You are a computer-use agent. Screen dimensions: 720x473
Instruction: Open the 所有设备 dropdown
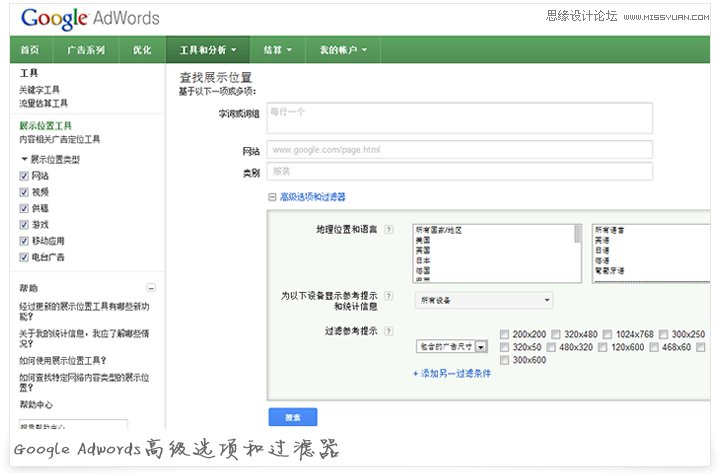[x=484, y=300]
